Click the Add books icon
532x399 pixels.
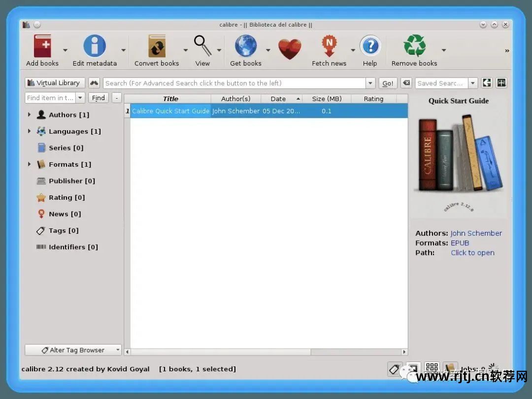pos(42,47)
